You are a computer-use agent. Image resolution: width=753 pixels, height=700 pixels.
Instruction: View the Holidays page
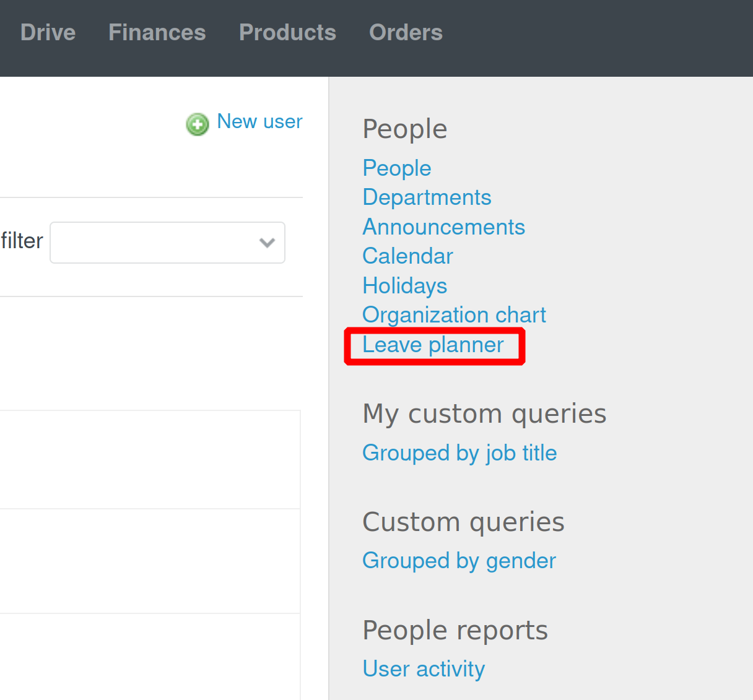(x=404, y=285)
